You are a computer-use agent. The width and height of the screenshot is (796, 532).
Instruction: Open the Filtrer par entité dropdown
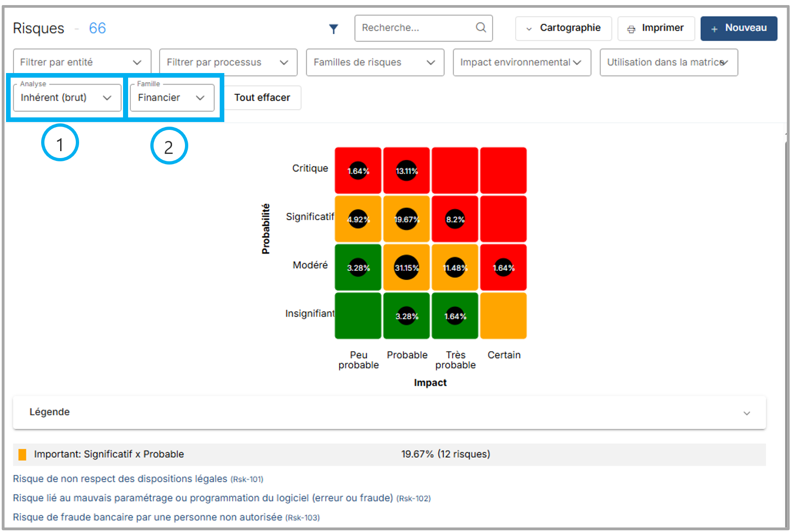coord(82,62)
